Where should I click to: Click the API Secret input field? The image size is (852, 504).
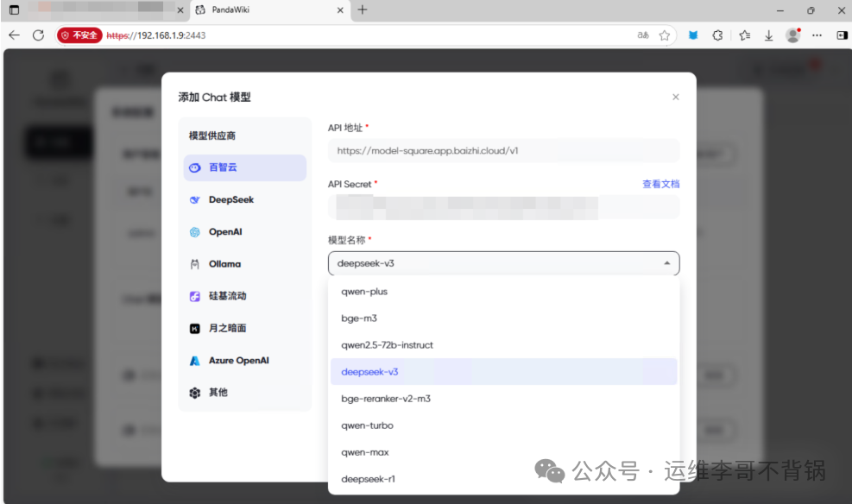(x=504, y=207)
